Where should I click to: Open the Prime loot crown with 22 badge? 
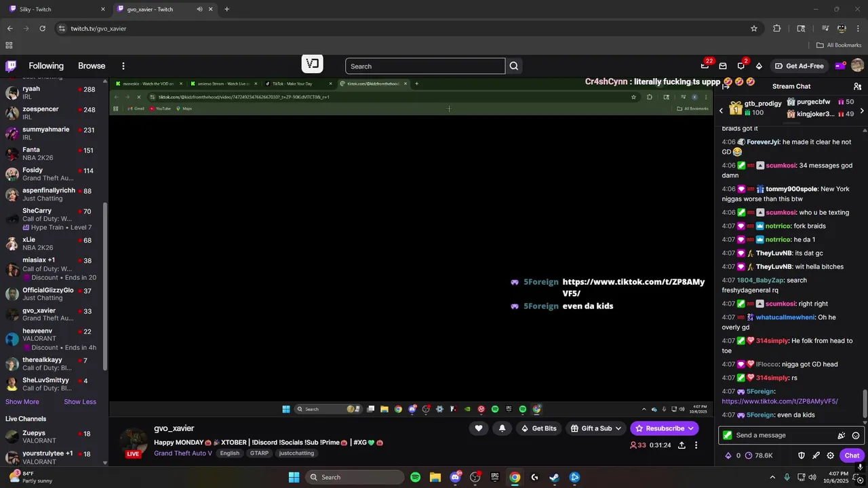[x=705, y=66]
